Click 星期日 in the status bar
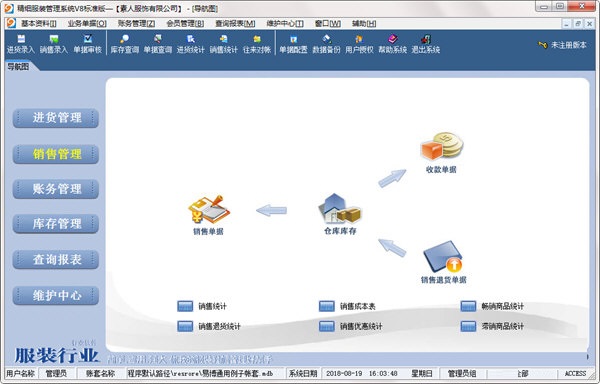The height and width of the screenshot is (384, 600). pos(421,374)
